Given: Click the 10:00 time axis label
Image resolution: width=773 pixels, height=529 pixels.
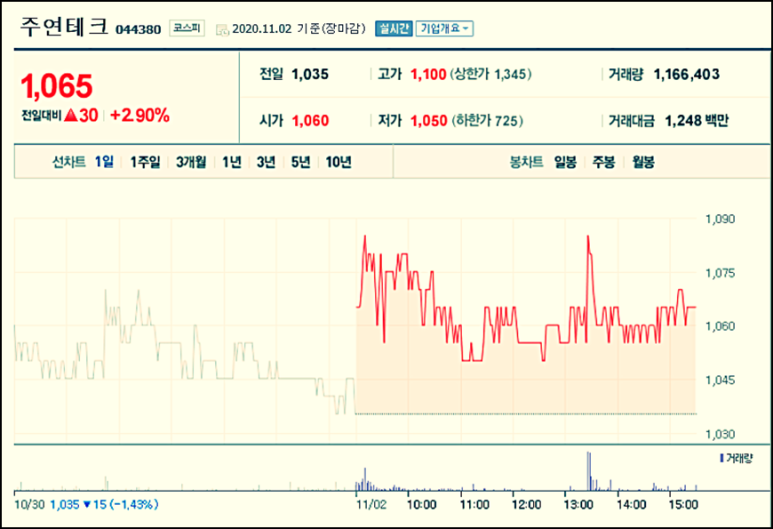Looking at the screenshot, I should click(x=422, y=504).
